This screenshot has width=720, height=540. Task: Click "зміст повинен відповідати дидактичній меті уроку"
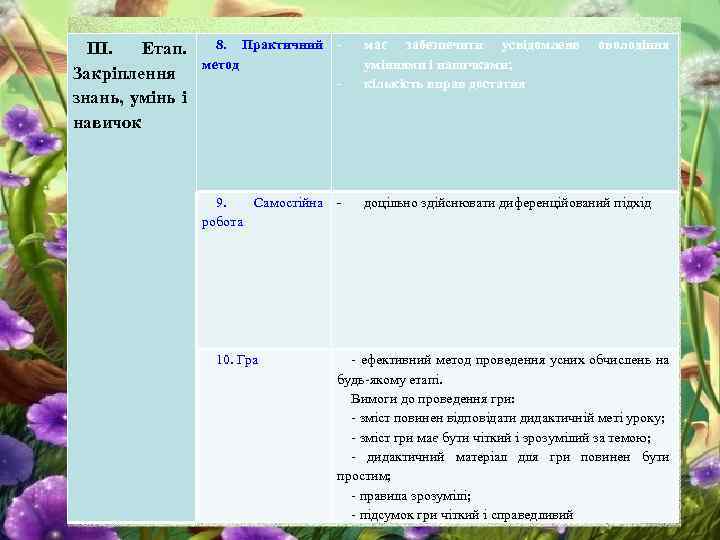click(508, 418)
